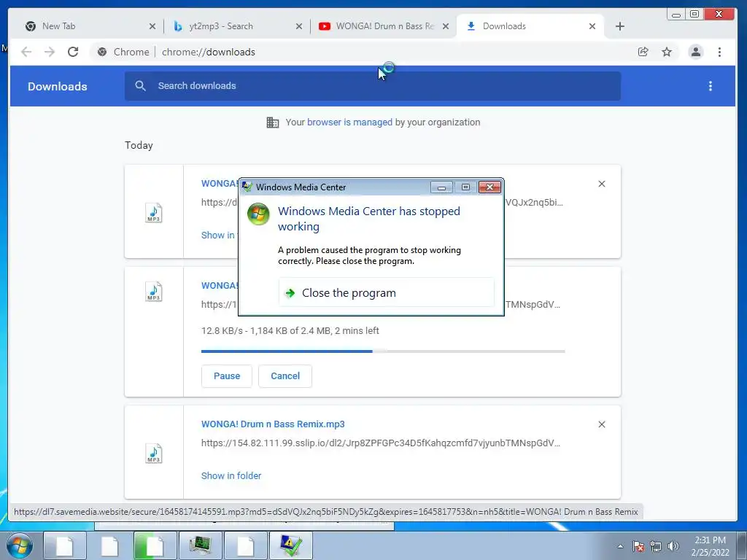
Task: Click MP3 file icon of in-progress download
Action: point(153,292)
